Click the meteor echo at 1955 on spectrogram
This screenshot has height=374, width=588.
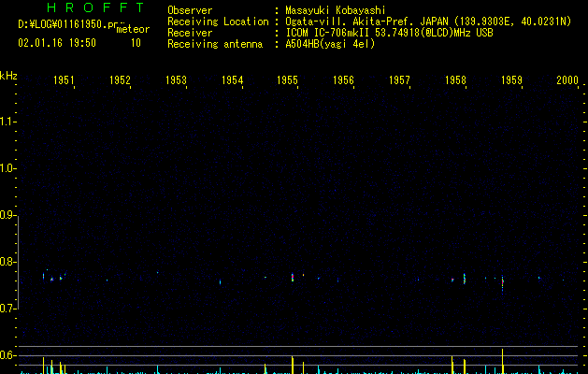point(293,277)
